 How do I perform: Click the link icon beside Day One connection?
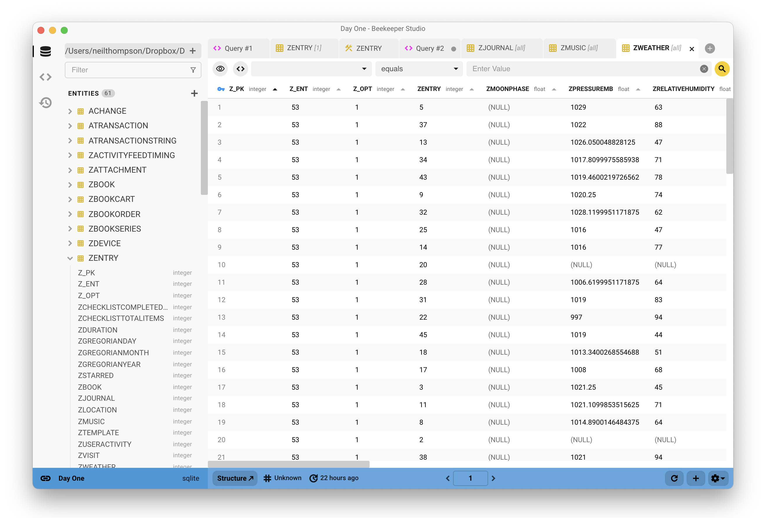(x=45, y=478)
